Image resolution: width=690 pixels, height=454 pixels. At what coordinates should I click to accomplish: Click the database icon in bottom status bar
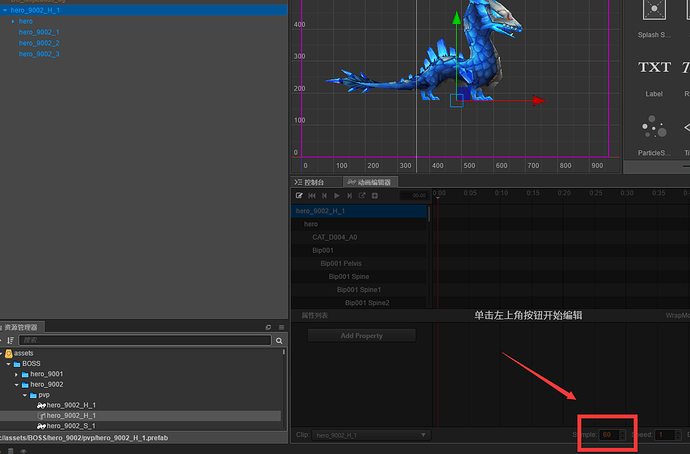pyautogui.click(x=11, y=451)
